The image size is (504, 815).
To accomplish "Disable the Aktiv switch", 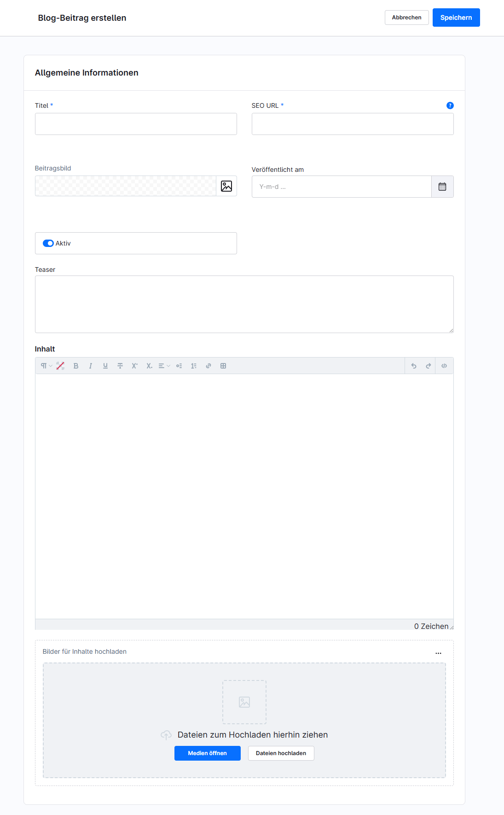I will (x=48, y=243).
